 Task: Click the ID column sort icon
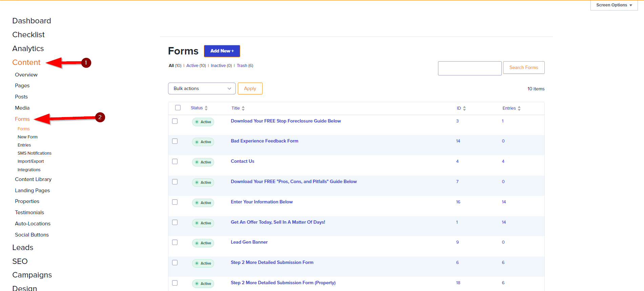pos(464,109)
